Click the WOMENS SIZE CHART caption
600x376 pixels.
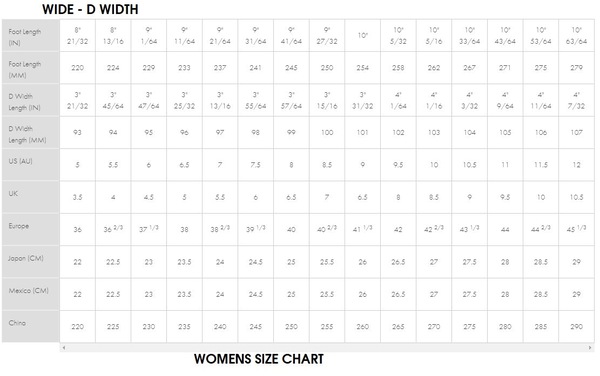259,359
